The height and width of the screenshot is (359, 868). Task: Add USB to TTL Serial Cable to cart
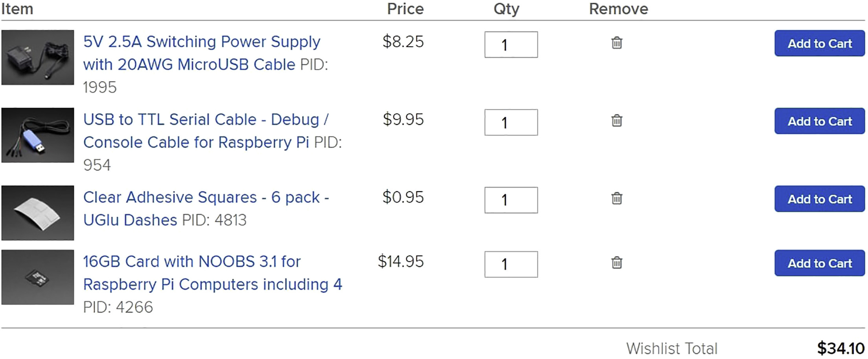coord(820,121)
